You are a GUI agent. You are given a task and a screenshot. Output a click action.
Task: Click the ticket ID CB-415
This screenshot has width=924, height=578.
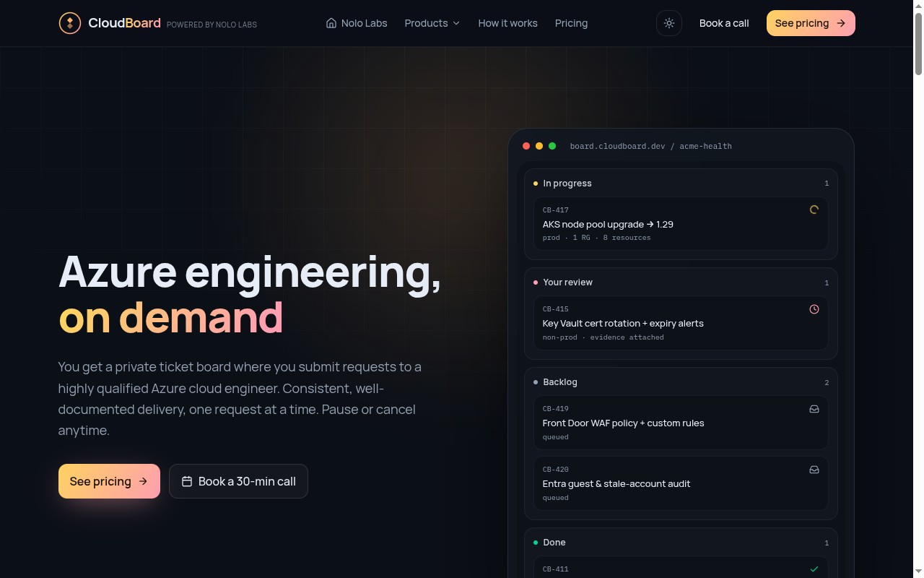pos(556,309)
